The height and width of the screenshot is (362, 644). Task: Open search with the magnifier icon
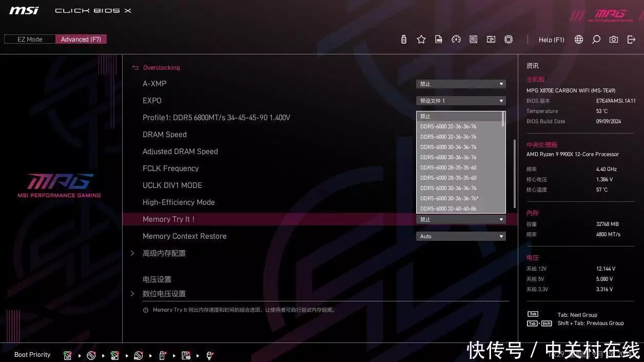[x=596, y=40]
